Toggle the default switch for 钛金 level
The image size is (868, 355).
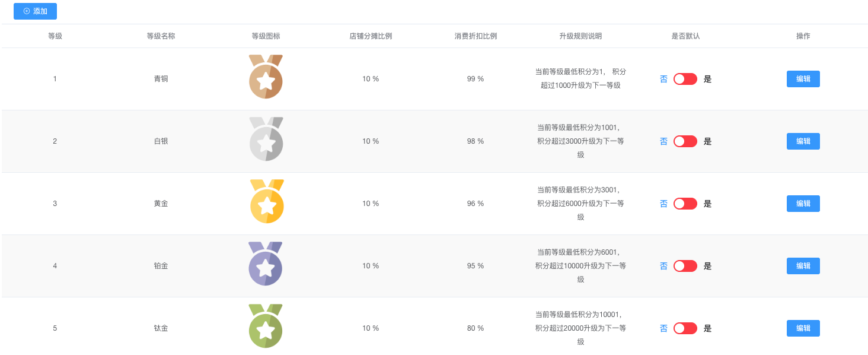pos(685,328)
